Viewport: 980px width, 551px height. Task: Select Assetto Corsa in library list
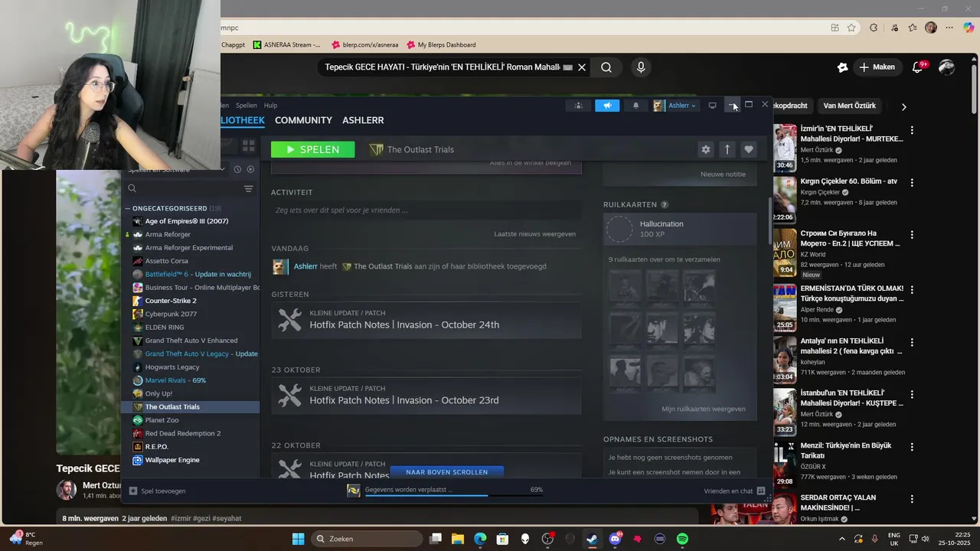(192, 261)
